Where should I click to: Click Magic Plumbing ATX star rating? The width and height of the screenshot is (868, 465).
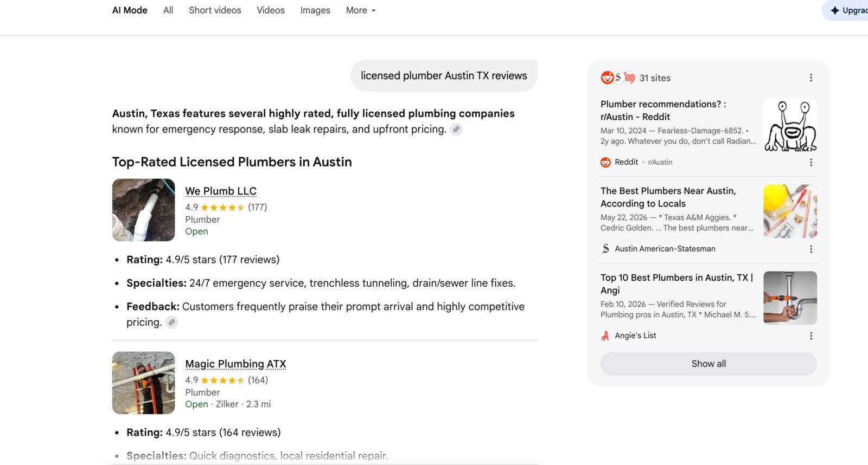(x=223, y=380)
